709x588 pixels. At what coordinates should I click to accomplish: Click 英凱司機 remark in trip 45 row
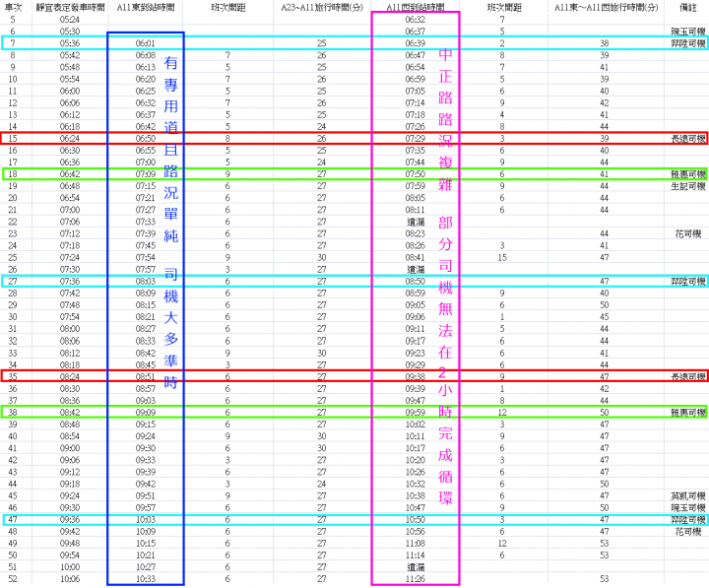point(687,495)
